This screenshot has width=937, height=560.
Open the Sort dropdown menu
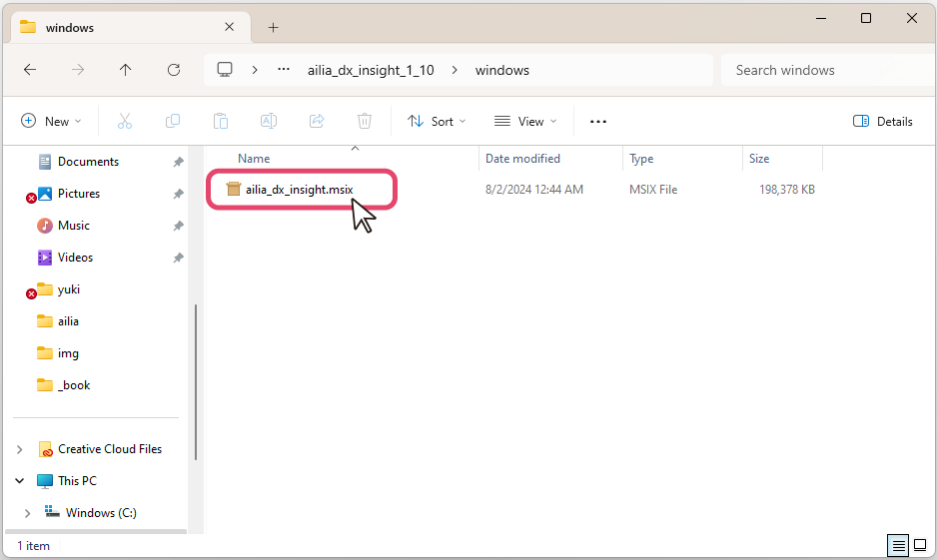(x=437, y=121)
